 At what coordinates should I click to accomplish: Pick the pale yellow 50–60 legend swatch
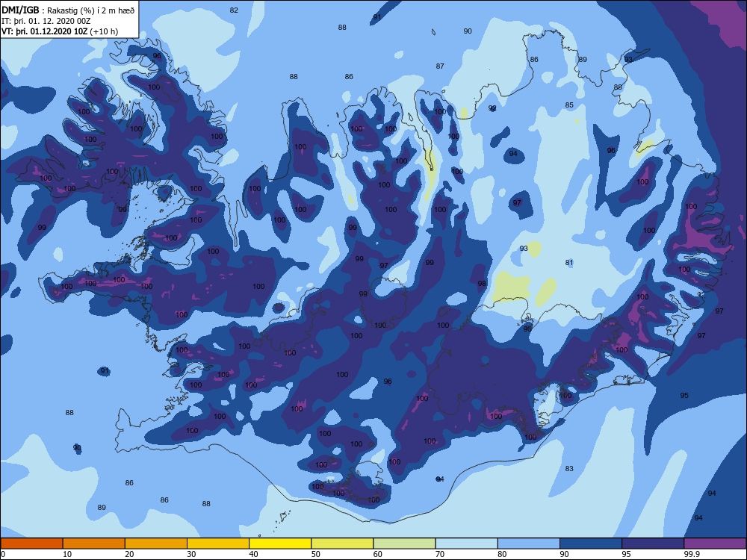pyautogui.click(x=343, y=544)
